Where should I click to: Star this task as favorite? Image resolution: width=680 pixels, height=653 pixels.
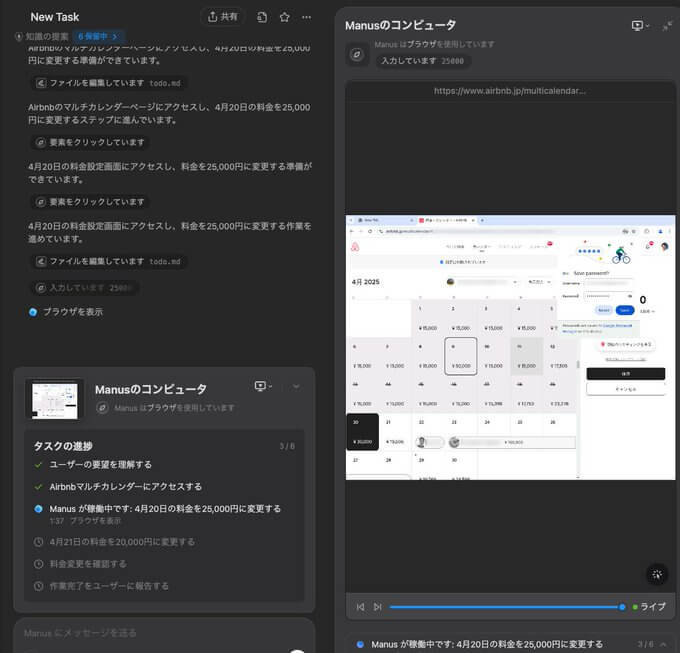click(284, 17)
